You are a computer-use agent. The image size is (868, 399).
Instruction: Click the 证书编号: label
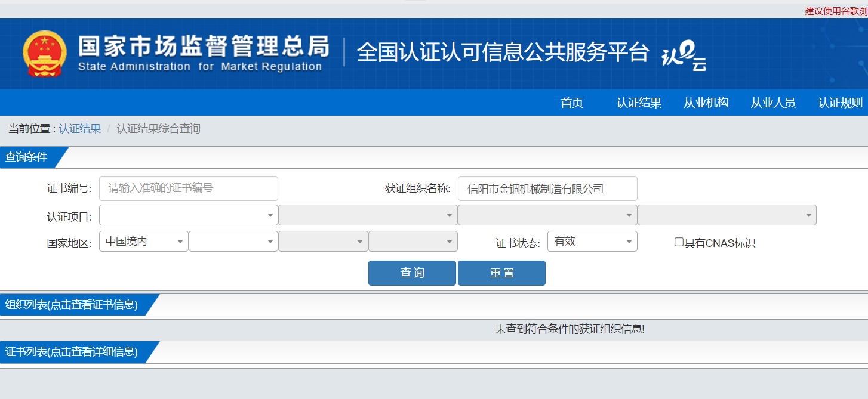[69, 189]
